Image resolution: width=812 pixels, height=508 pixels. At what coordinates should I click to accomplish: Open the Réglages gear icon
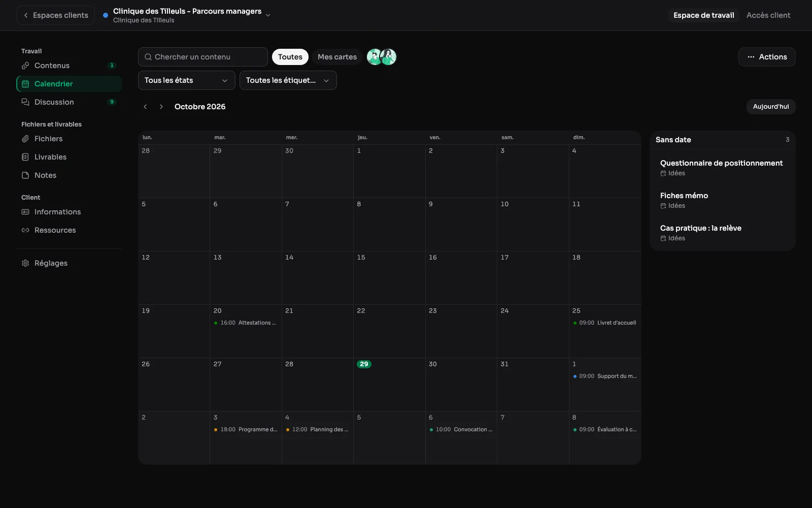tap(25, 263)
